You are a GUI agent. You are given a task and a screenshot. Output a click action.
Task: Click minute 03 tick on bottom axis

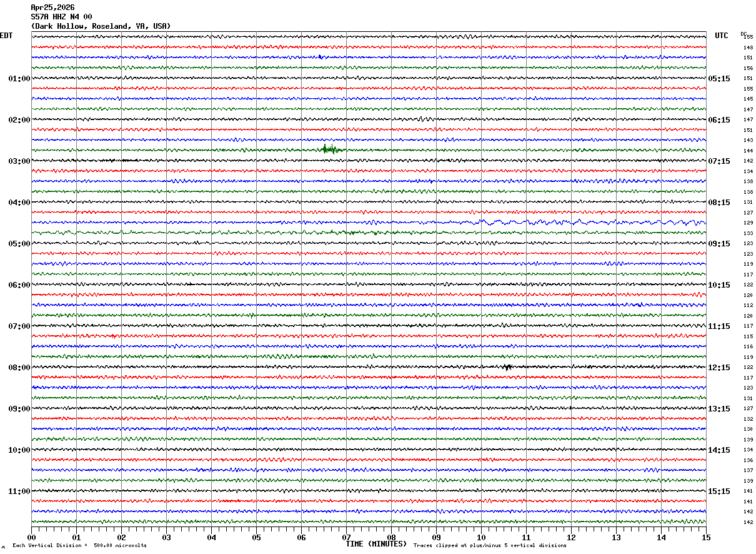point(166,537)
